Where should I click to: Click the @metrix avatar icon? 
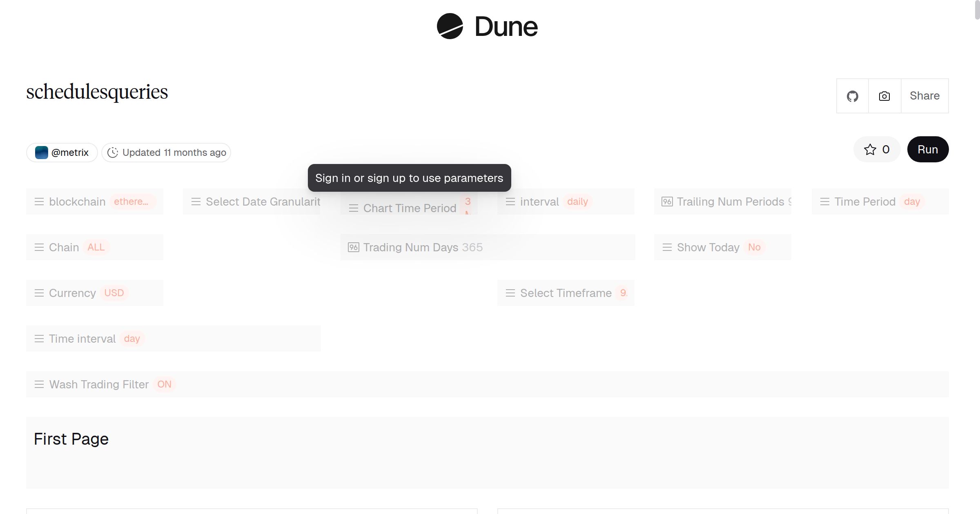pyautogui.click(x=42, y=153)
